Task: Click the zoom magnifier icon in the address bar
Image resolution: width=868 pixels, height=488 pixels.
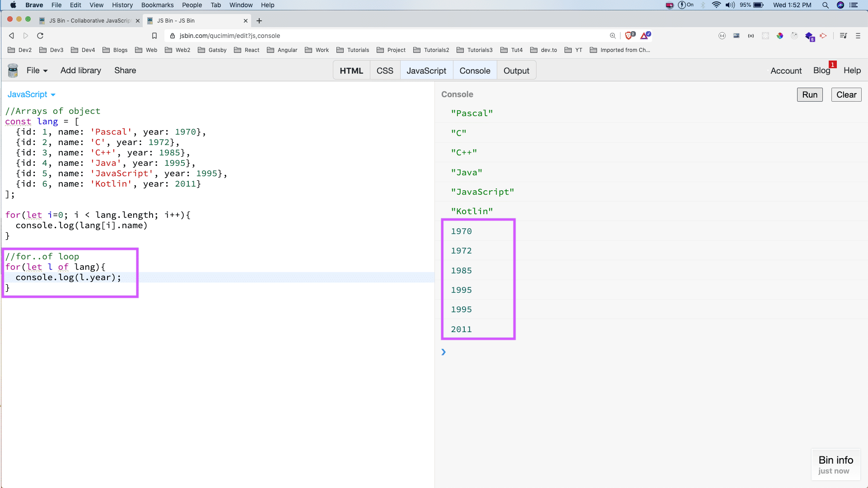Action: [613, 36]
